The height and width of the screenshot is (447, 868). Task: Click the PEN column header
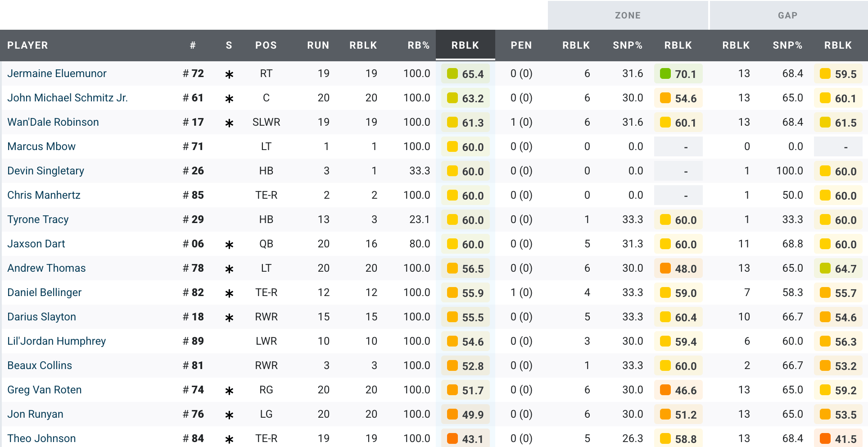521,45
